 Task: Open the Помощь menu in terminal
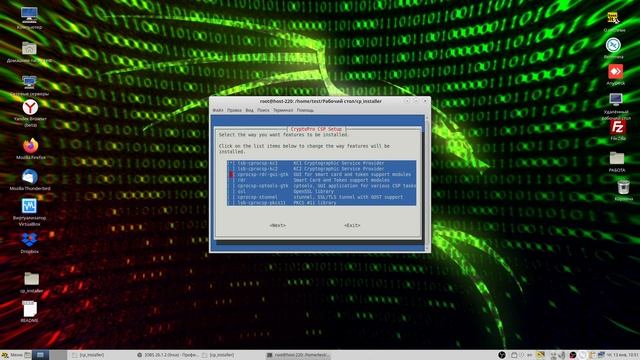(x=305, y=110)
